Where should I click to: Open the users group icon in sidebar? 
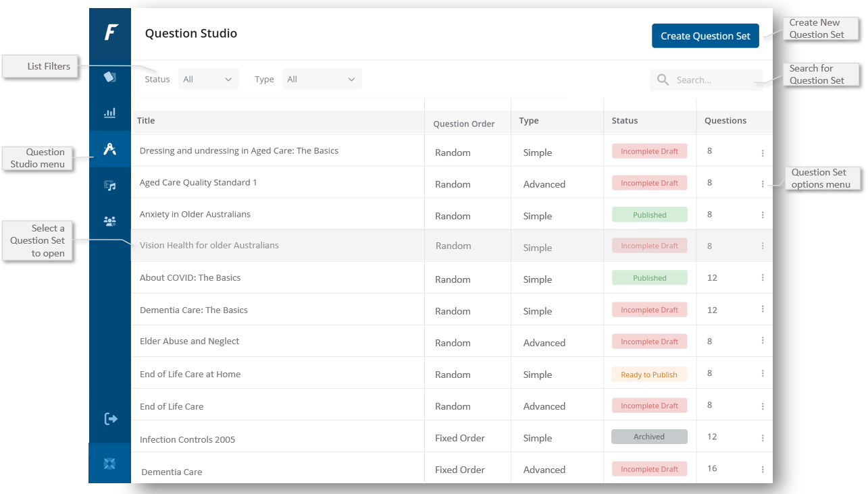tap(109, 221)
